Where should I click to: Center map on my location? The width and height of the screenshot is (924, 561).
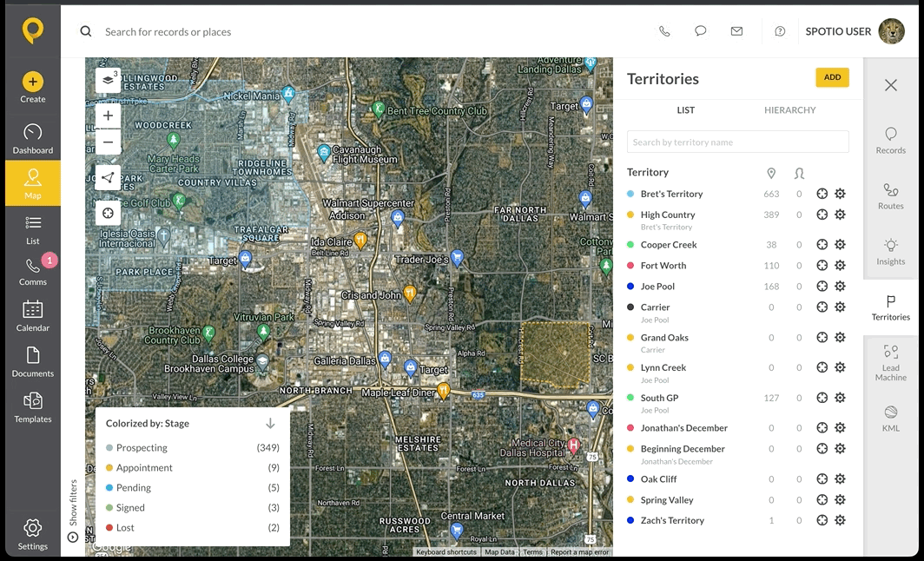[108, 214]
